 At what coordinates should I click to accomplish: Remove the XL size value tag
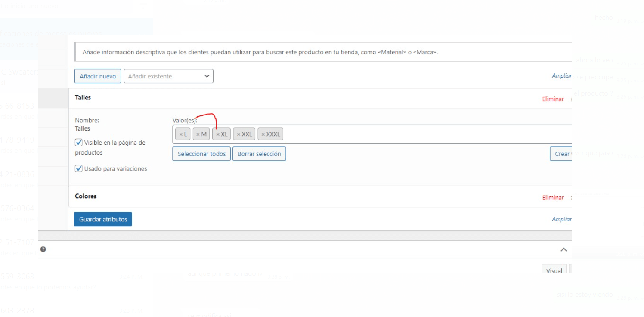tap(218, 134)
